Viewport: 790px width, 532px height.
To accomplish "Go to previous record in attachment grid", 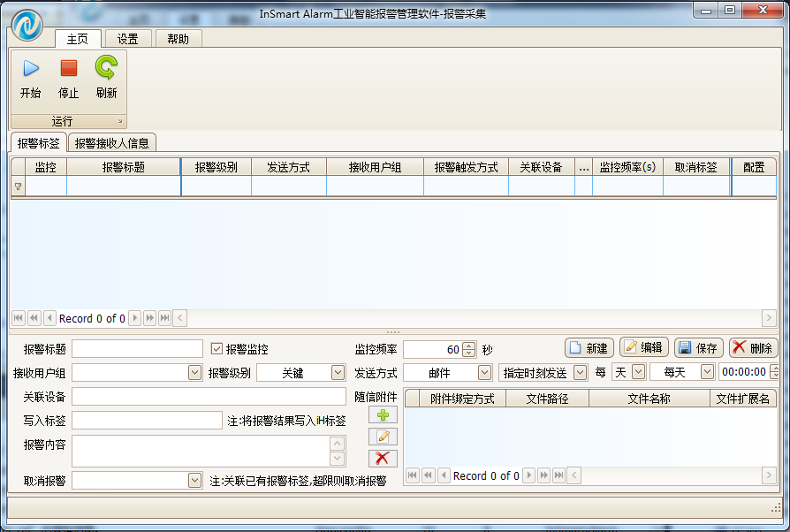I will 444,475.
